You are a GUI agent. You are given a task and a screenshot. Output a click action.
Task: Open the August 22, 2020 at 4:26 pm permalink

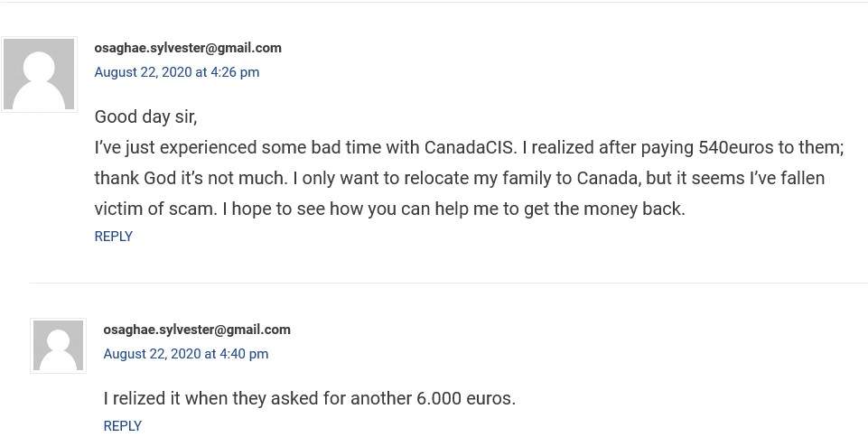click(x=177, y=72)
